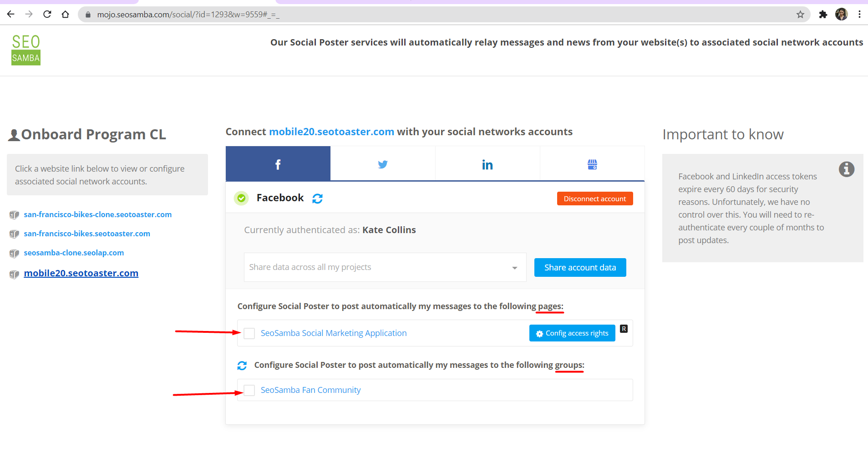The width and height of the screenshot is (868, 453).
Task: Click the Share account data button
Action: (x=580, y=267)
